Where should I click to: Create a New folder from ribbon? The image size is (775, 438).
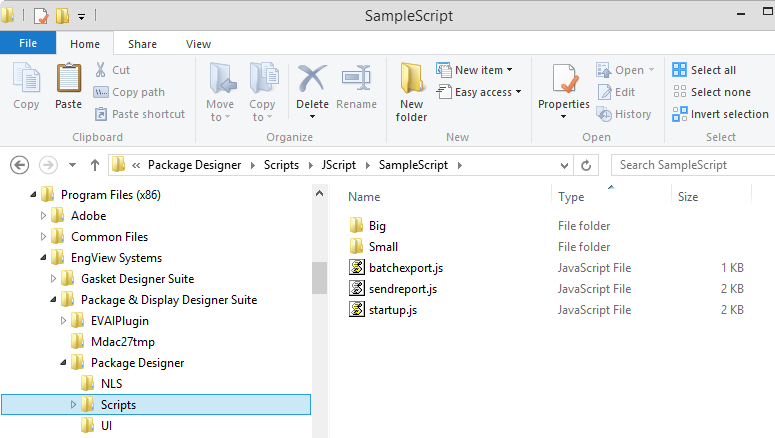(x=411, y=92)
